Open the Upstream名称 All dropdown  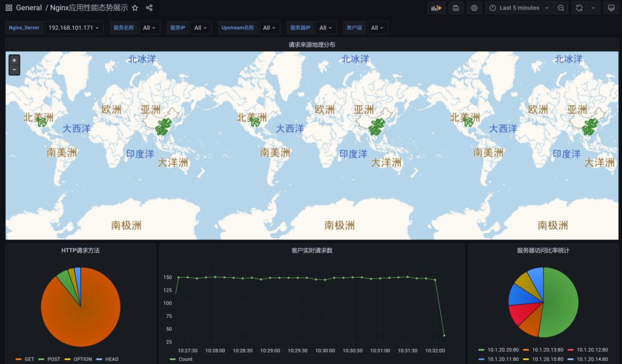[x=270, y=27]
